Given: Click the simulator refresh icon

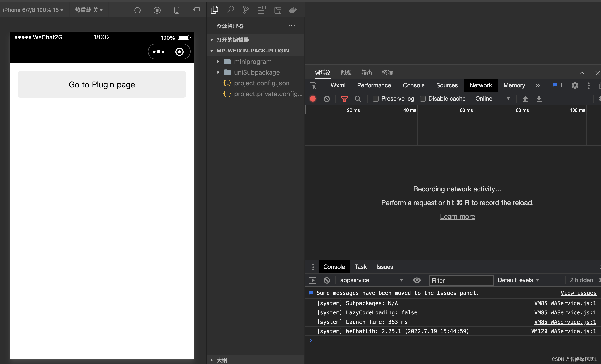Looking at the screenshot, I should tap(137, 10).
